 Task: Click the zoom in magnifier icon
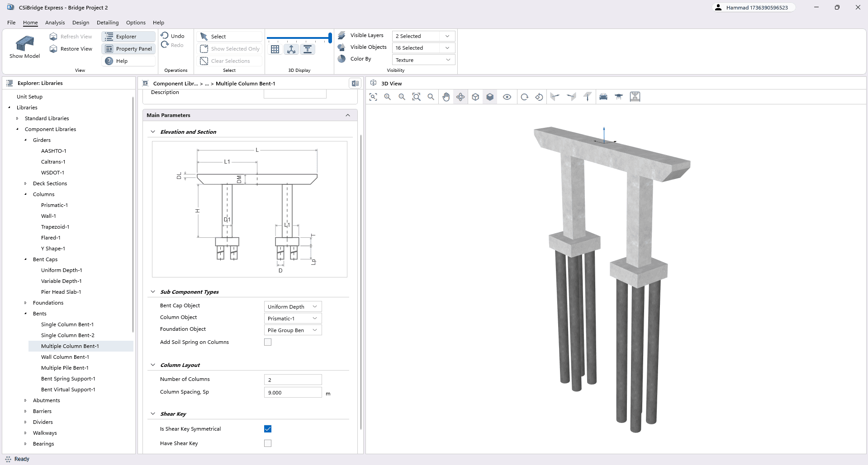(x=388, y=97)
